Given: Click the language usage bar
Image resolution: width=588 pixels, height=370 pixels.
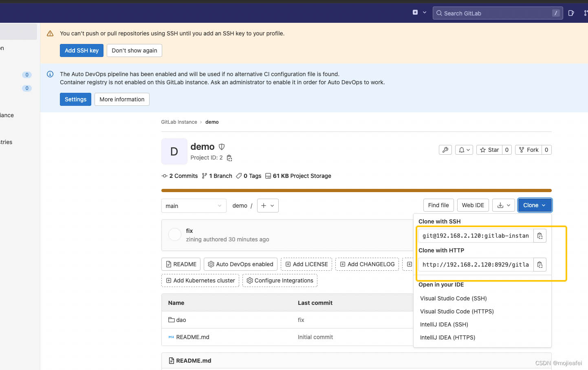Looking at the screenshot, I should point(357,190).
